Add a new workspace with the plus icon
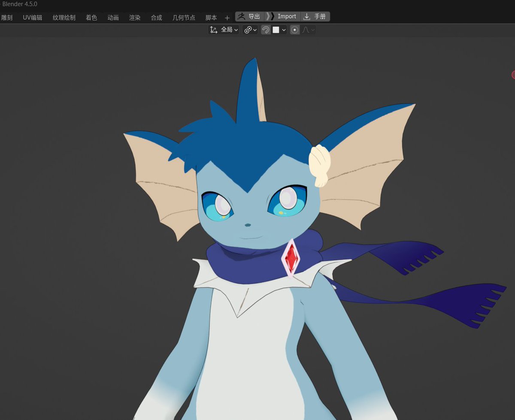 tap(227, 18)
